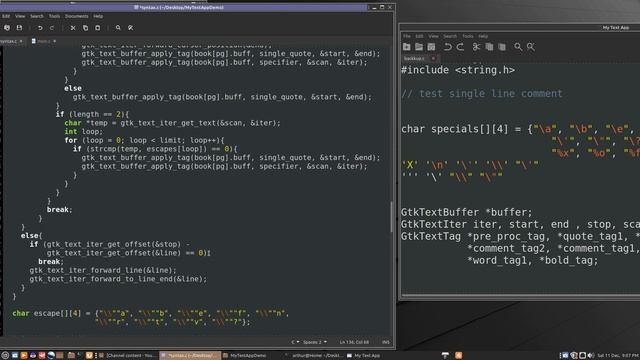
Task: Click the volume icon in the system tray
Action: tap(591, 356)
